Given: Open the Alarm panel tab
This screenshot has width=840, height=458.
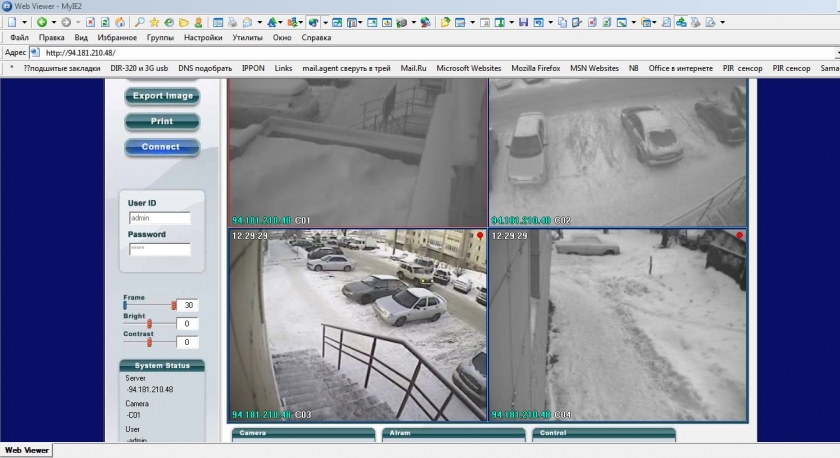Looking at the screenshot, I should [454, 434].
